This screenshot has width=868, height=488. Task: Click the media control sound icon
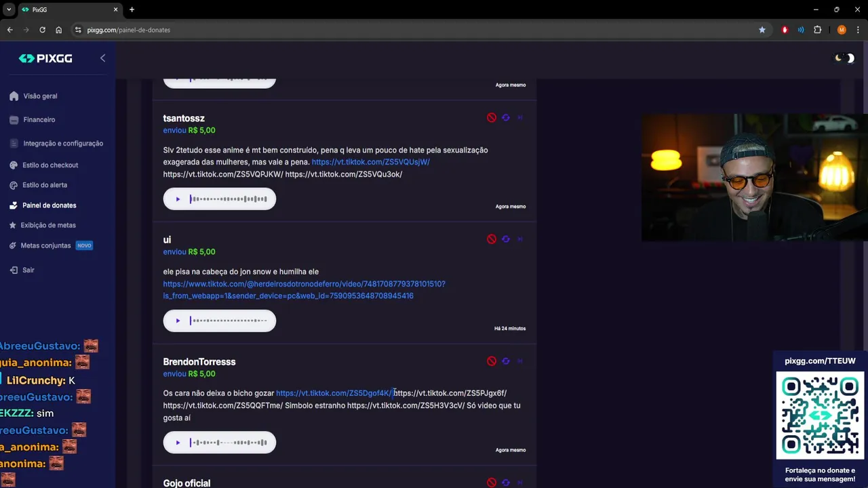pos(801,30)
